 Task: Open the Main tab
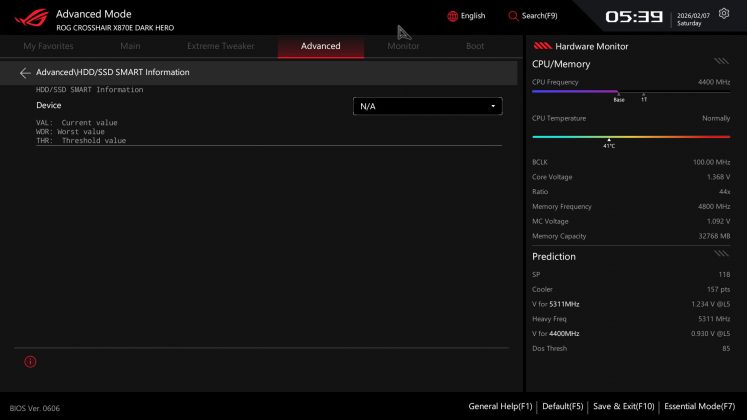click(x=130, y=46)
